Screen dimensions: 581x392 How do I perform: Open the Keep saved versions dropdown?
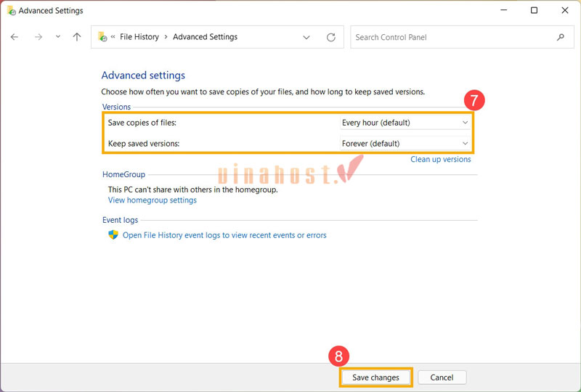tap(405, 143)
